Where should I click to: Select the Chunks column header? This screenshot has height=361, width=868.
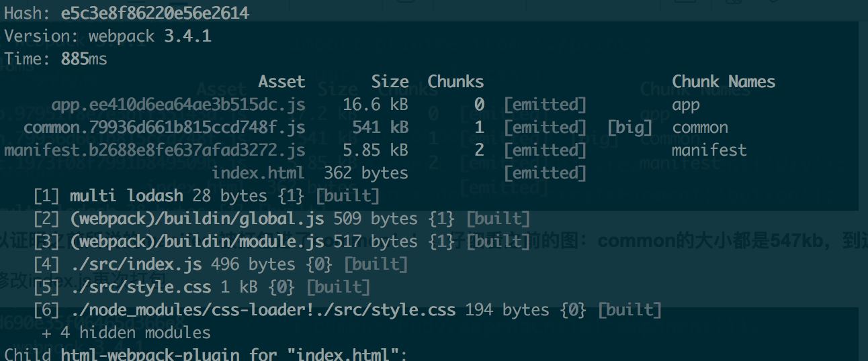click(x=455, y=82)
